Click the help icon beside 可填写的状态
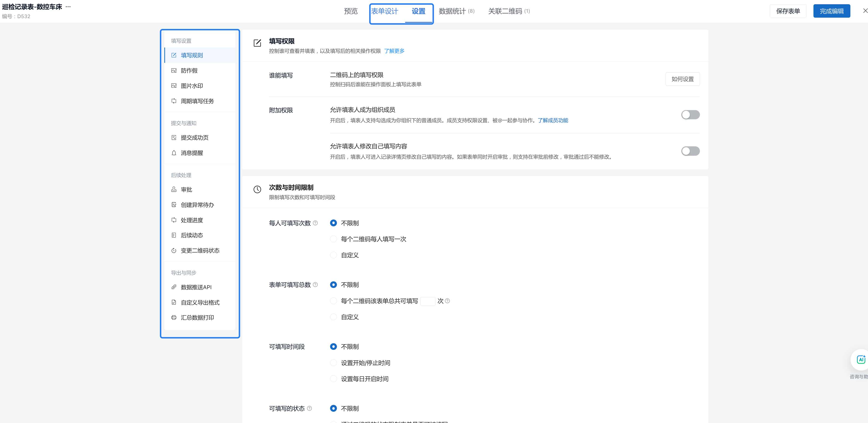The image size is (868, 423). coord(309,408)
